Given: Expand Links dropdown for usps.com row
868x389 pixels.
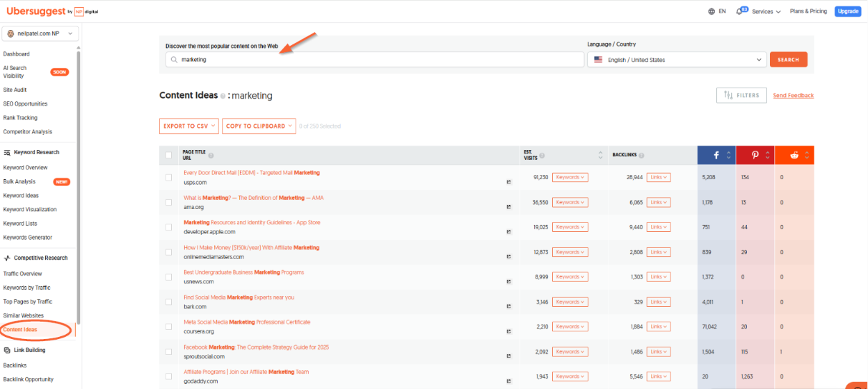Looking at the screenshot, I should click(658, 177).
